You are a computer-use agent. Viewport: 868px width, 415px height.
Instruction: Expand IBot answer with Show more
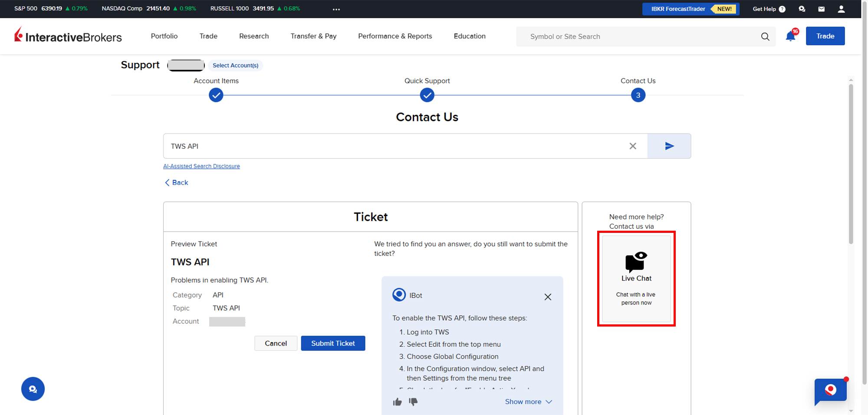tap(528, 402)
